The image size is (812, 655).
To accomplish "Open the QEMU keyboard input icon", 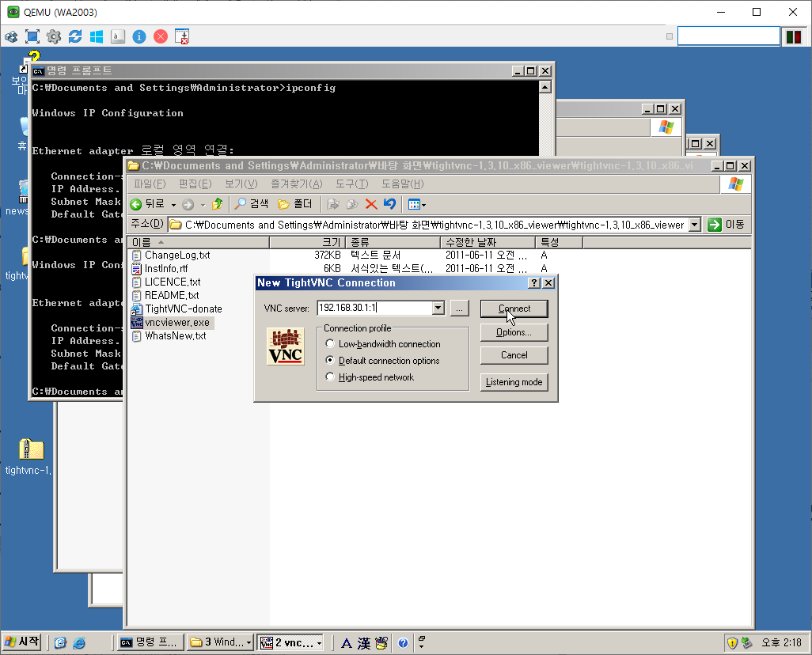I will (118, 36).
